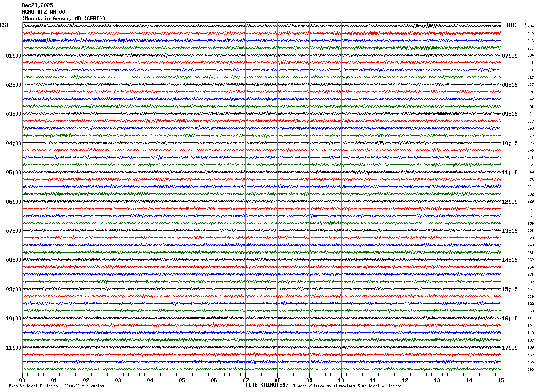Select the station code MGMO HHZ NM 00
This screenshot has height=392, width=536.
(43, 12)
